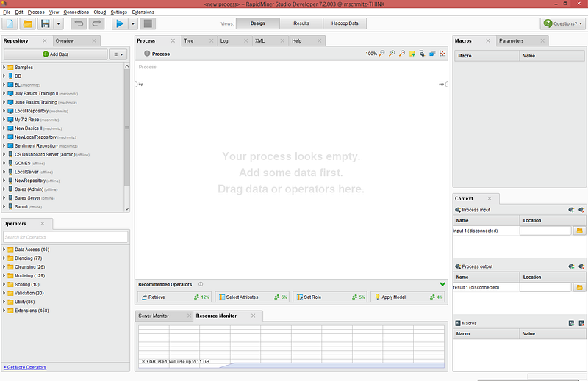The image size is (588, 381).
Task: Stop the process execution
Action: [x=148, y=23]
